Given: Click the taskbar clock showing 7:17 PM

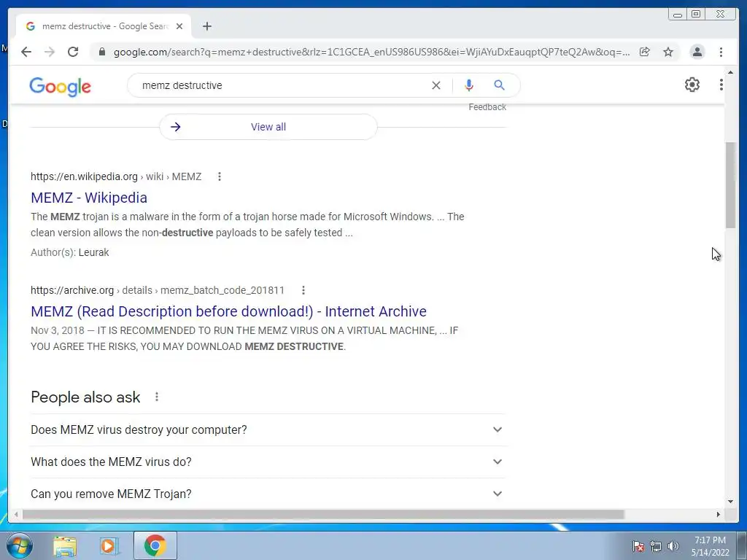Looking at the screenshot, I should pyautogui.click(x=710, y=546).
